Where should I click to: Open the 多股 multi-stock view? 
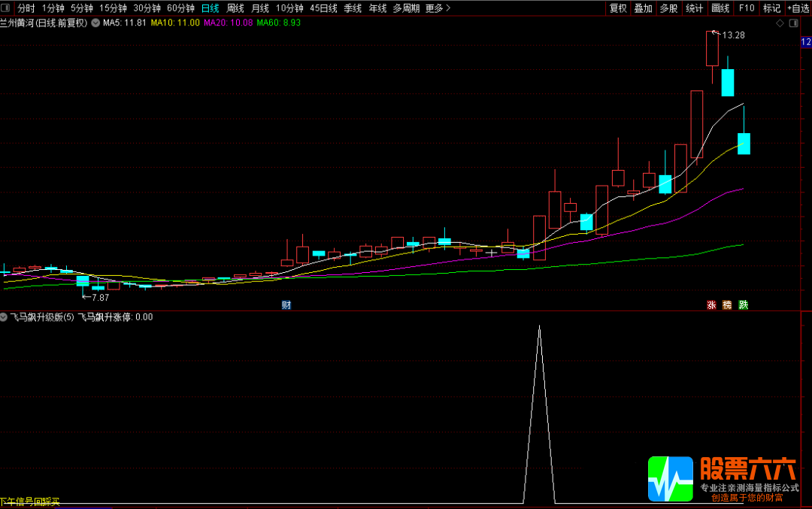click(x=668, y=8)
